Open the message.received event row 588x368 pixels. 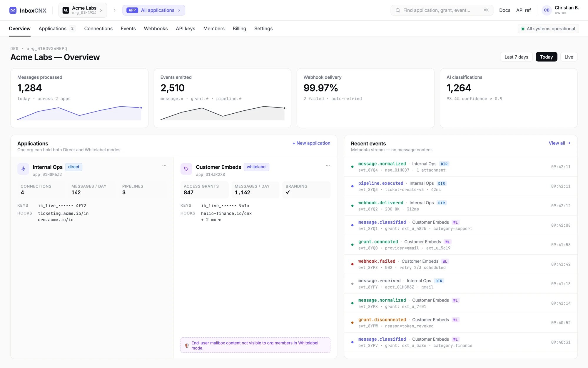point(461,284)
